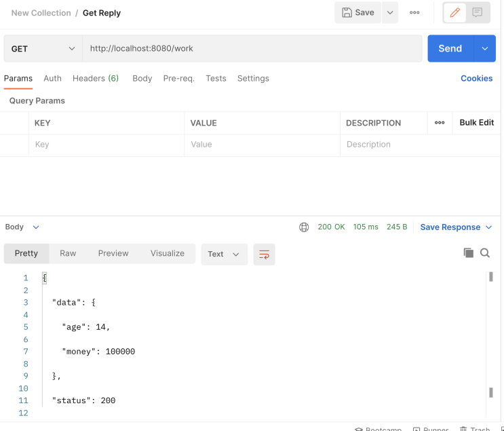This screenshot has height=431, width=504.
Task: Select the pencil edit mode icon
Action: pyautogui.click(x=454, y=12)
